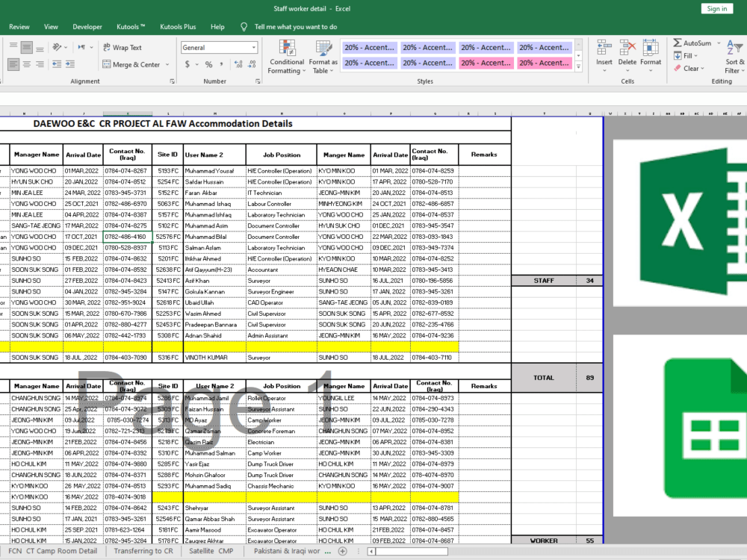Open the Kutools Plus tab
Screen dimensions: 747x560
click(178, 25)
